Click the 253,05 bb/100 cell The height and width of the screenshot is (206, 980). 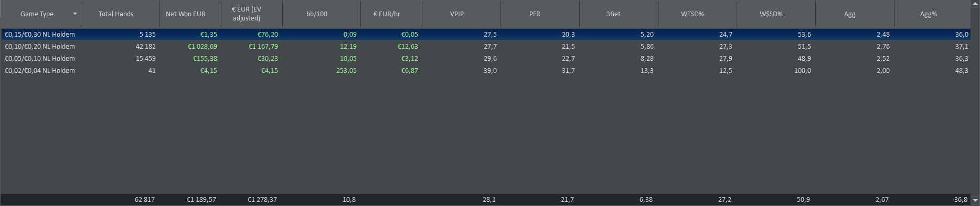click(346, 71)
